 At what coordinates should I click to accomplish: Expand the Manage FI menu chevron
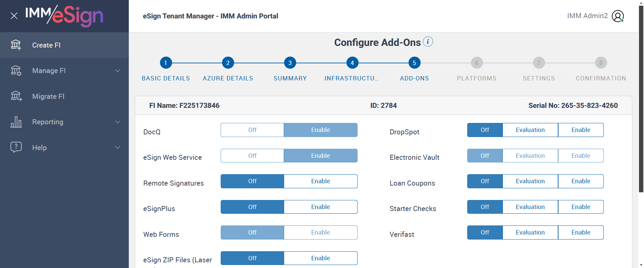(118, 71)
